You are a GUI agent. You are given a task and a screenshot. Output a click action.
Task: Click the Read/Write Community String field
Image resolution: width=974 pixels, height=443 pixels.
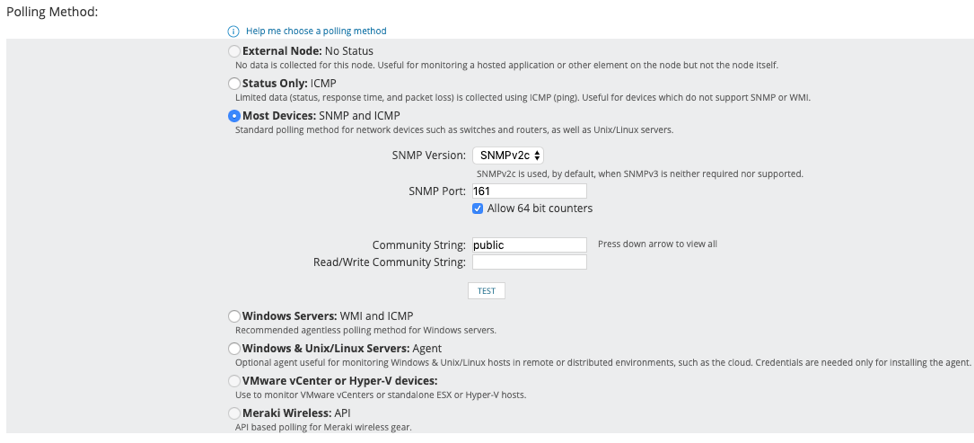tap(529, 262)
